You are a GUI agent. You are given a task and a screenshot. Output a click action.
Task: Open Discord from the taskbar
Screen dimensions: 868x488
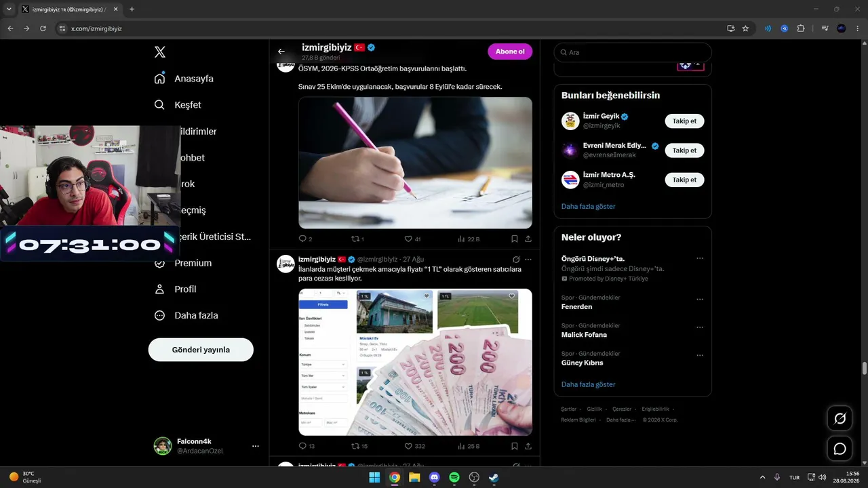click(435, 478)
